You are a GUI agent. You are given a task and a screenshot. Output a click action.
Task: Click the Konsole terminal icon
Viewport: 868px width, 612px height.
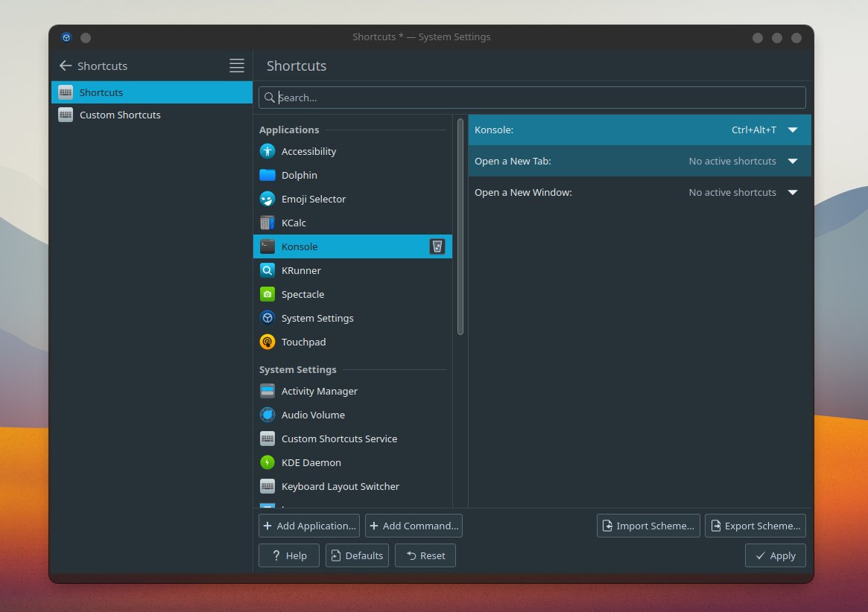pos(267,246)
